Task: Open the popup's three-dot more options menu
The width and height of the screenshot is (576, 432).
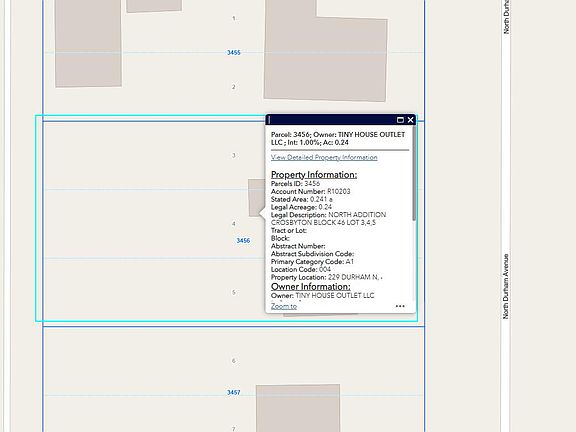Action: coord(400,306)
